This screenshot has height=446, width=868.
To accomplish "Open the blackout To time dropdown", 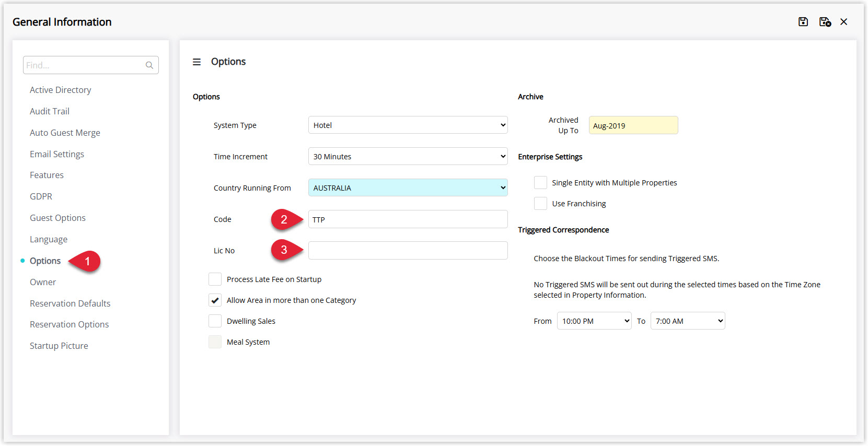I will (x=688, y=321).
